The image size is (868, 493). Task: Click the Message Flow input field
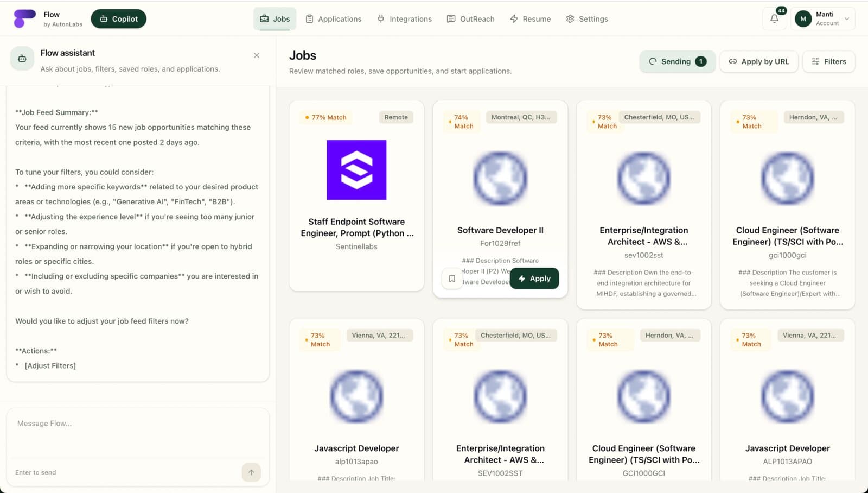pos(138,434)
